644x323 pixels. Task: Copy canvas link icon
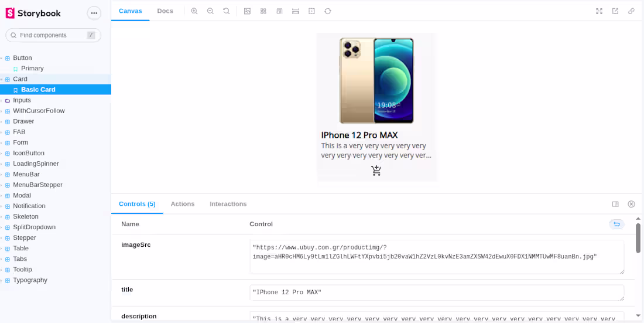[x=631, y=11]
